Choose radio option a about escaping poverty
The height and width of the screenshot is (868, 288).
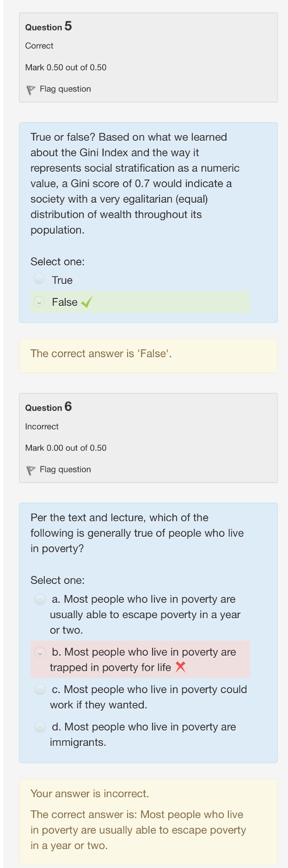41,600
